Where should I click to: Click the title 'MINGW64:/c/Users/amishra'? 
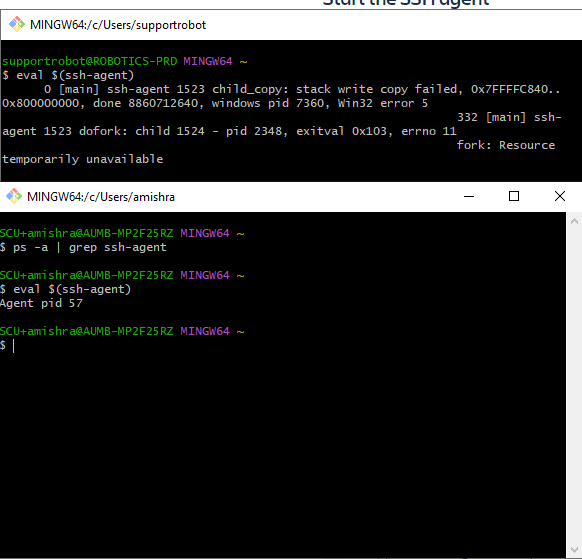pos(101,197)
